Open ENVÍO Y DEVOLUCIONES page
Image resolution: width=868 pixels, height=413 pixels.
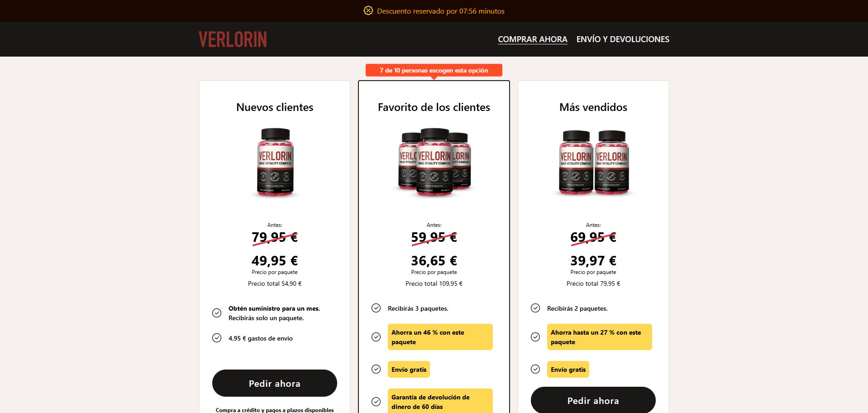point(623,39)
